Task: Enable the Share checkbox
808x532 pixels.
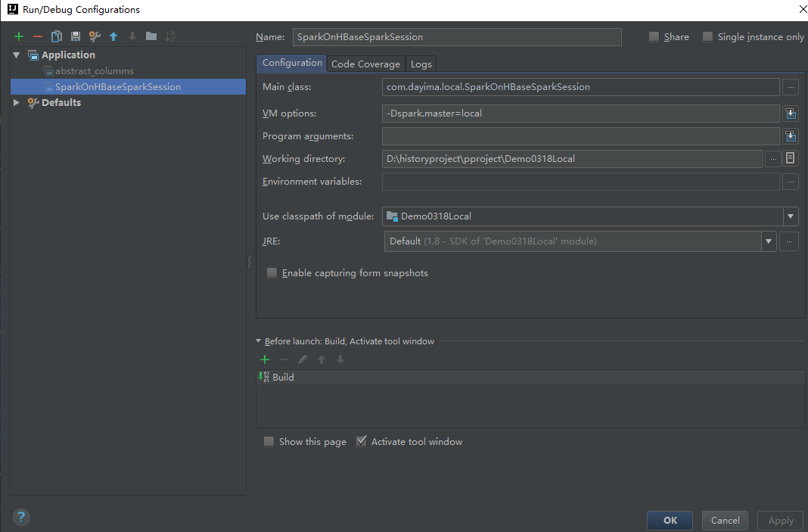Action: (x=652, y=36)
